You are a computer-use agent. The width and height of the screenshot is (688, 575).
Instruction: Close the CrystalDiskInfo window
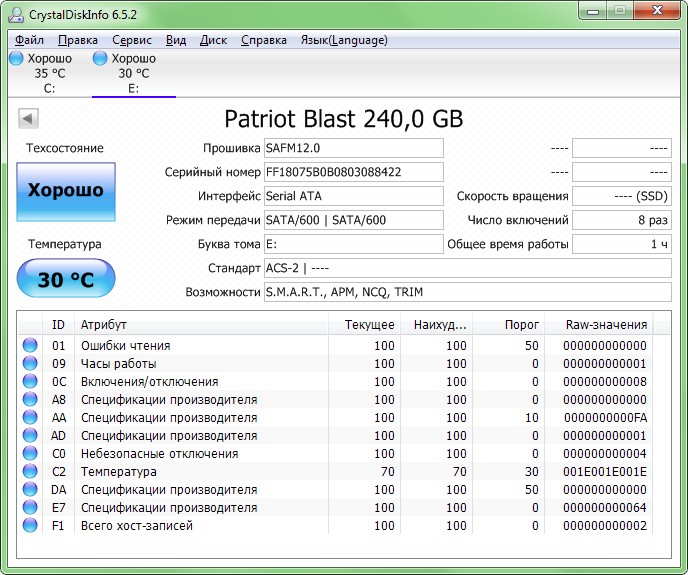pyautogui.click(x=657, y=11)
